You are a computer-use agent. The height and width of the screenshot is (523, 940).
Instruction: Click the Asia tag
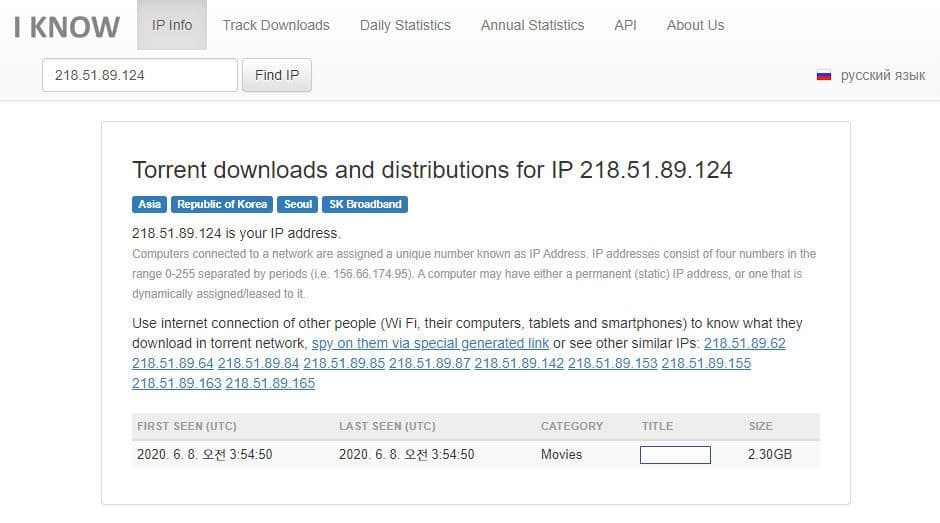[149, 205]
